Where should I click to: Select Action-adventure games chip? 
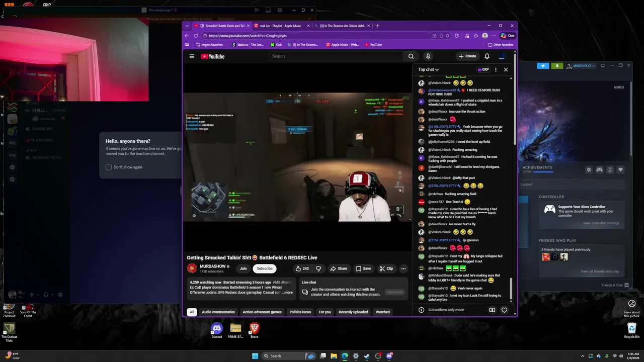(262, 312)
